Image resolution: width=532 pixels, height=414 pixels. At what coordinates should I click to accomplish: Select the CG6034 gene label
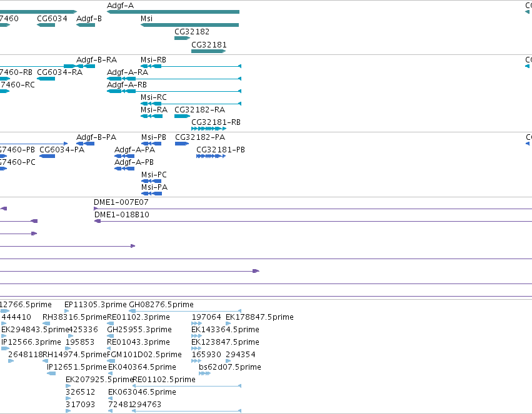52,18
